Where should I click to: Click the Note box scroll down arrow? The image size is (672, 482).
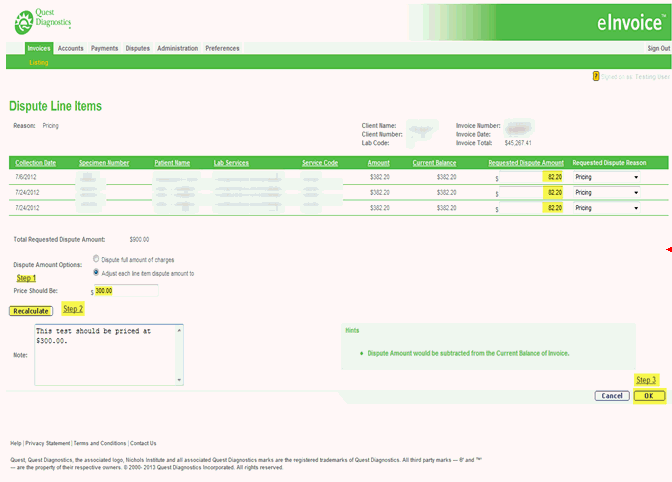point(179,380)
